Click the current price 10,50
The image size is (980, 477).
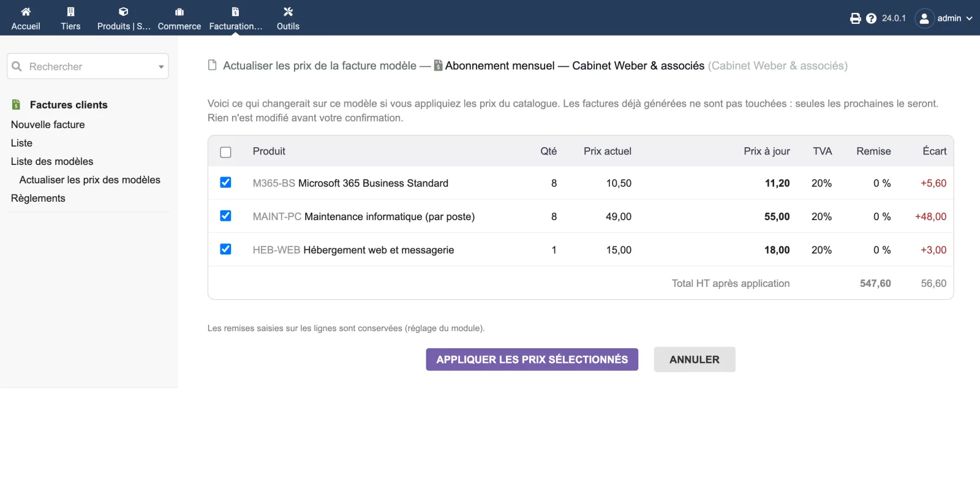click(x=619, y=183)
